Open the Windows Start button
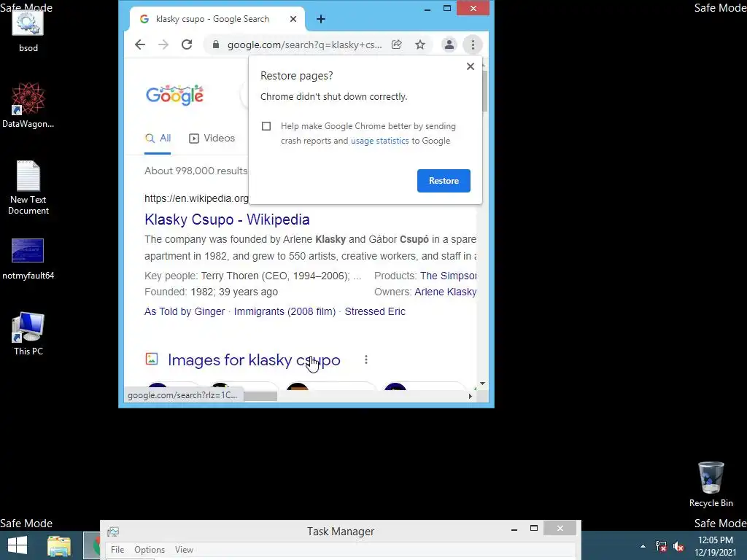 point(18,545)
